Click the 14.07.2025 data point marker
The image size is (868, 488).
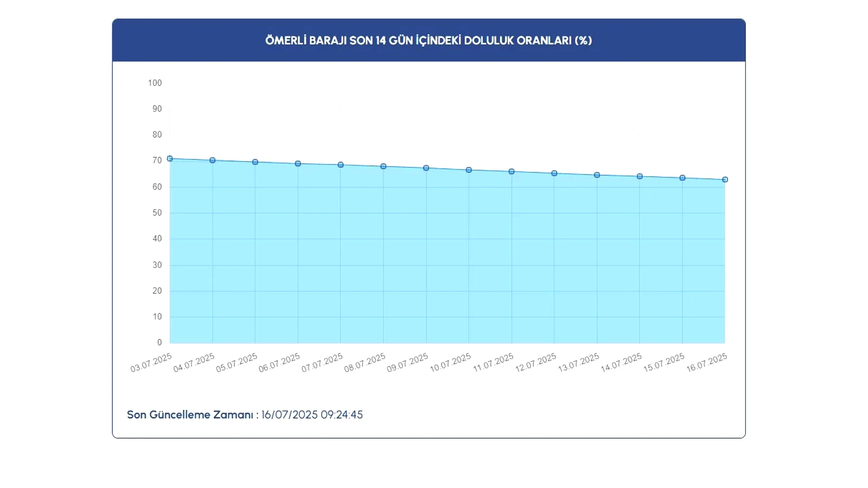(640, 176)
